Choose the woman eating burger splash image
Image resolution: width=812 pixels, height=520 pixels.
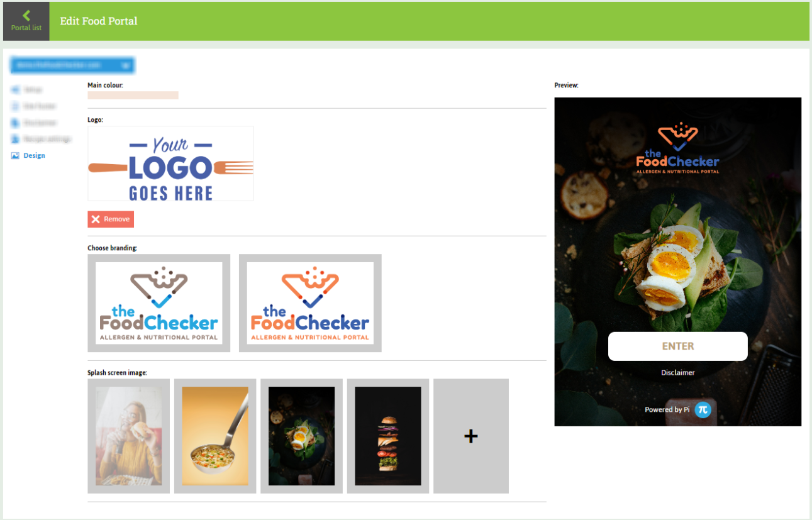coord(128,436)
